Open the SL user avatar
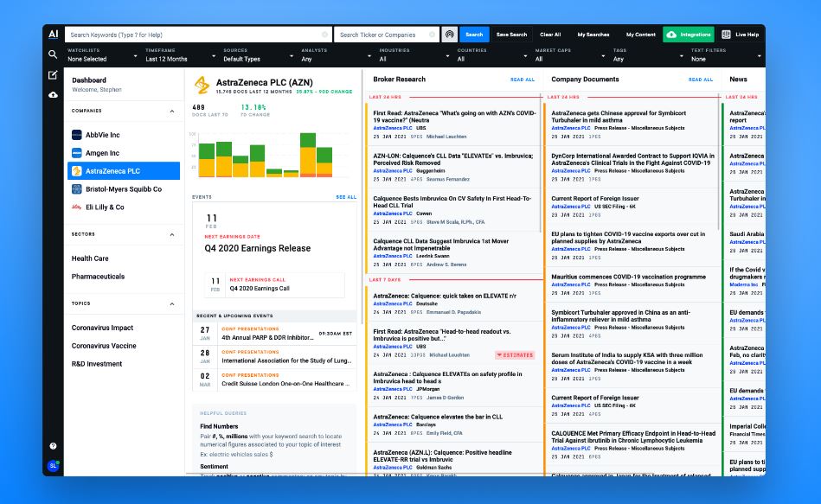This screenshot has height=504, width=821. (53, 465)
